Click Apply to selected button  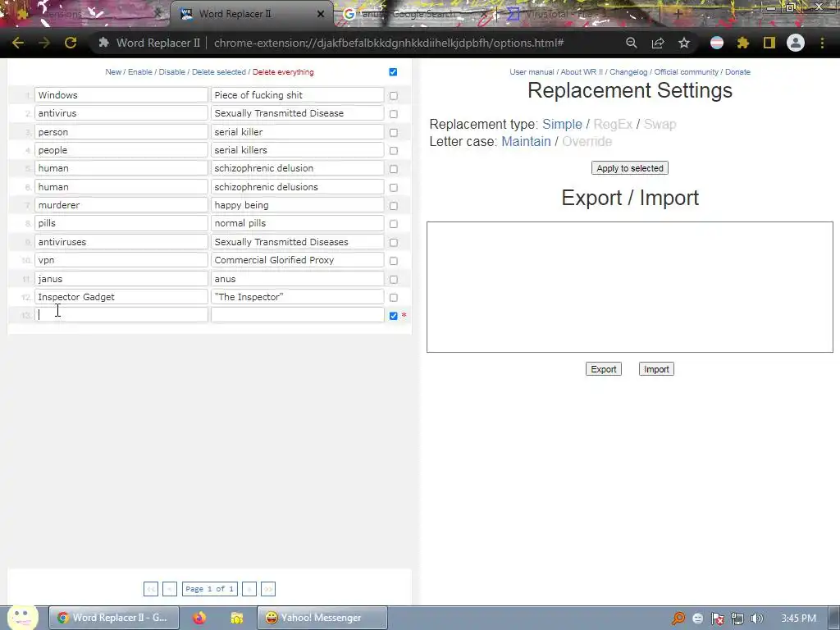629,168
